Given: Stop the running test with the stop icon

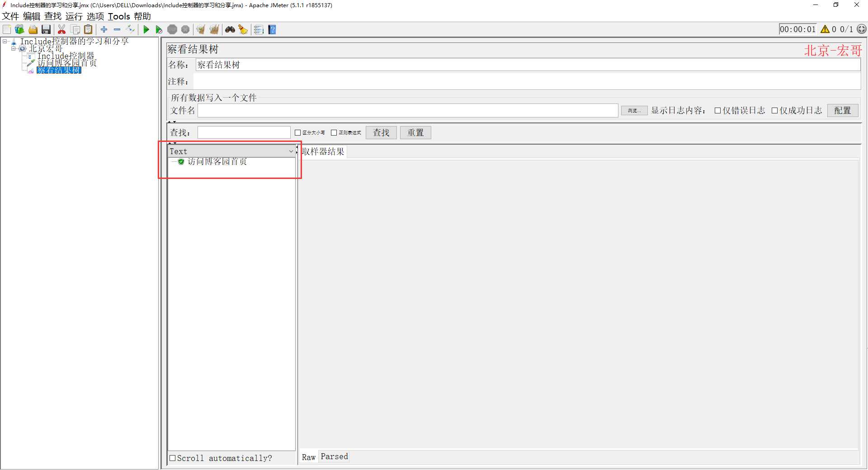Looking at the screenshot, I should pyautogui.click(x=172, y=29).
